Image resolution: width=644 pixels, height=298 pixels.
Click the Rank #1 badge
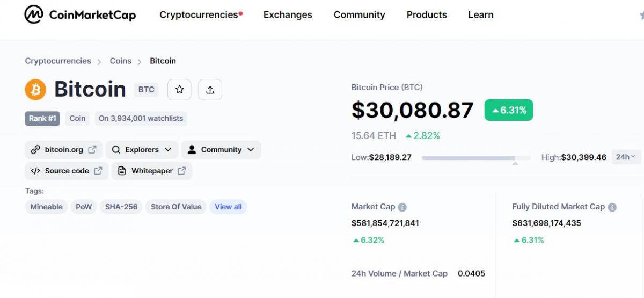tap(42, 119)
